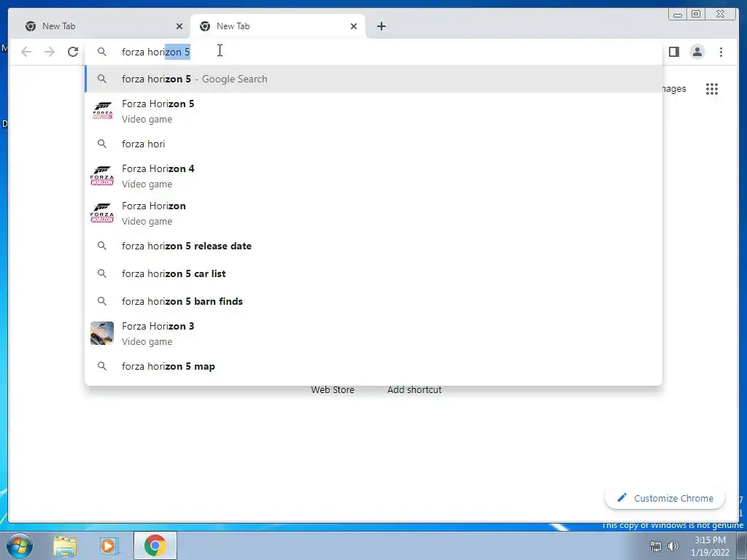Open the side panel icon
747x560 pixels.
pyautogui.click(x=673, y=52)
